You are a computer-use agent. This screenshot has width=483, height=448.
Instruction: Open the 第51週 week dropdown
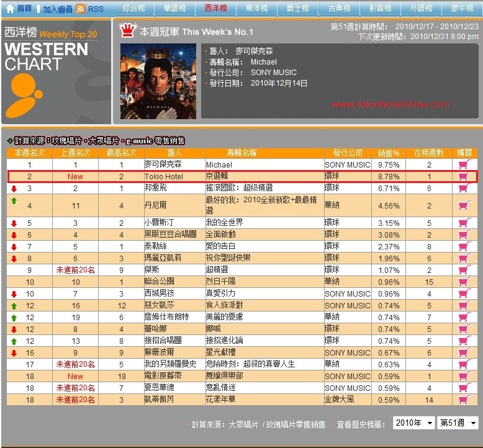[x=458, y=423]
